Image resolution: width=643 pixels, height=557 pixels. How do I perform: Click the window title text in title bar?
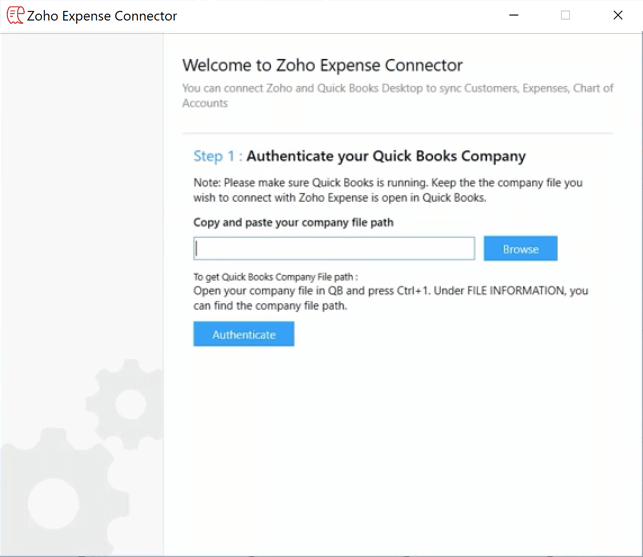[102, 16]
